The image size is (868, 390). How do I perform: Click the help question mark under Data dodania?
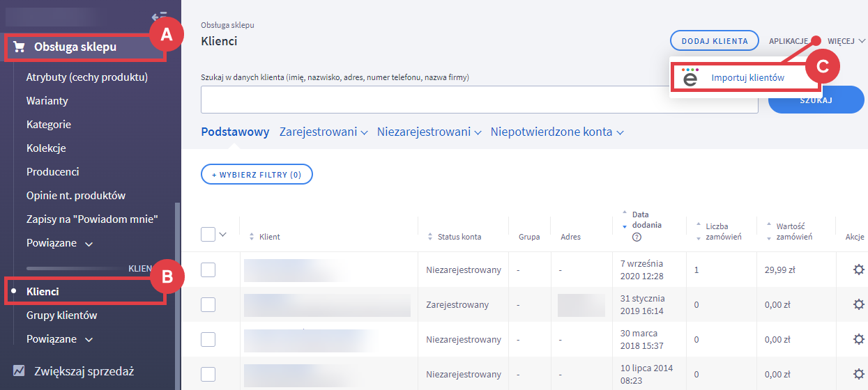click(x=637, y=237)
